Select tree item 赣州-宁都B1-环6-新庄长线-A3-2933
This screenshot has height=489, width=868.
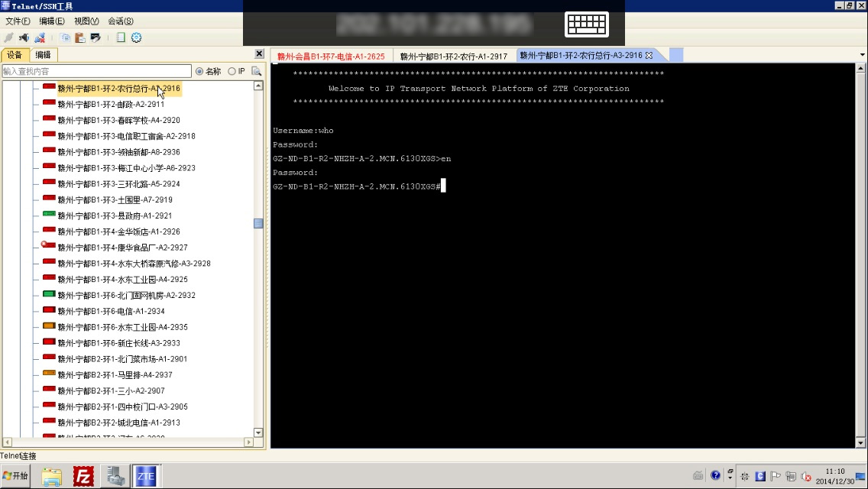[118, 343]
